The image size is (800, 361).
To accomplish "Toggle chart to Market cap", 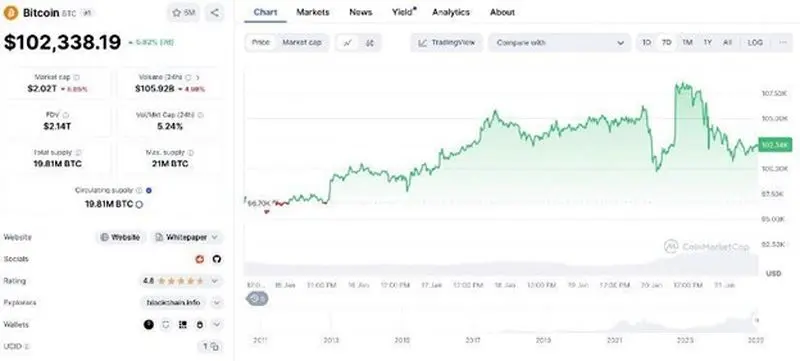I will click(x=302, y=43).
